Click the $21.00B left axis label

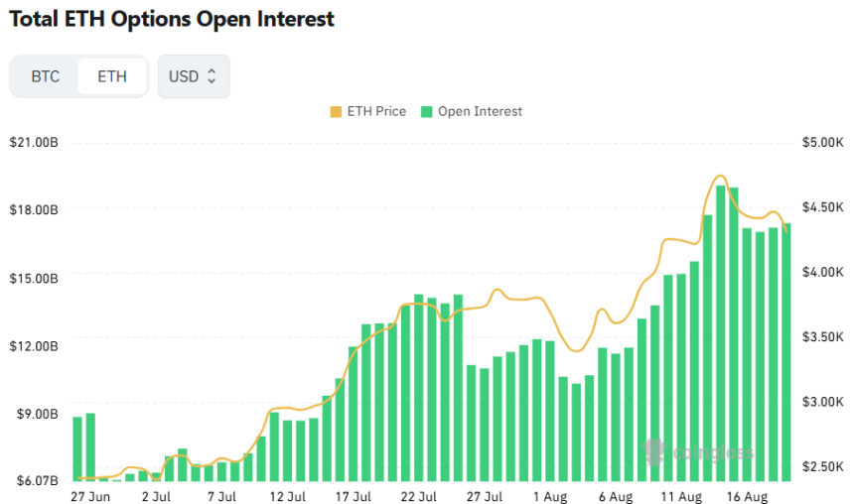[34, 142]
